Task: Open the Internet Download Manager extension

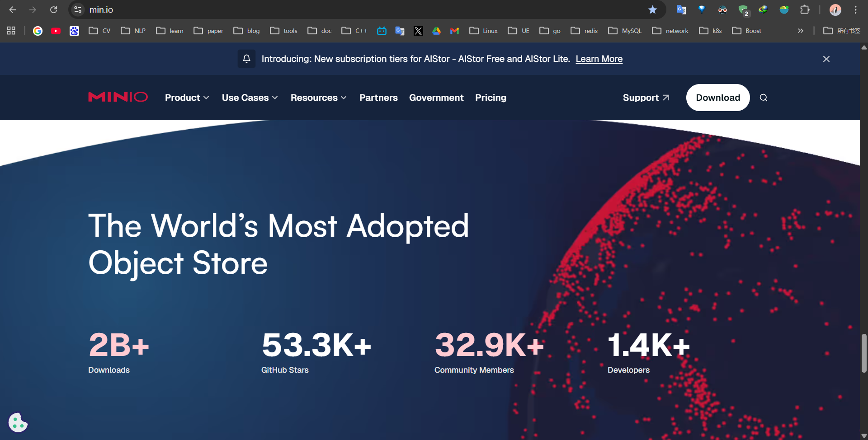Action: click(763, 9)
